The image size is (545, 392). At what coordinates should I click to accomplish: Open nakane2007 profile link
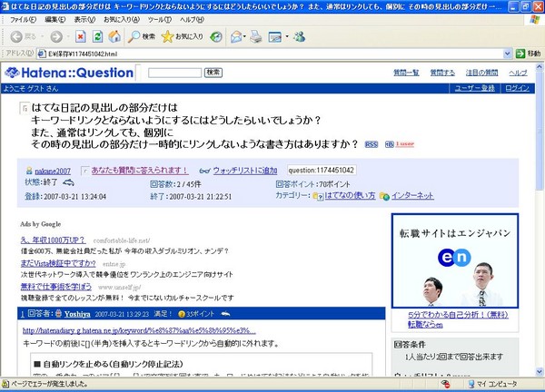pyautogui.click(x=53, y=171)
